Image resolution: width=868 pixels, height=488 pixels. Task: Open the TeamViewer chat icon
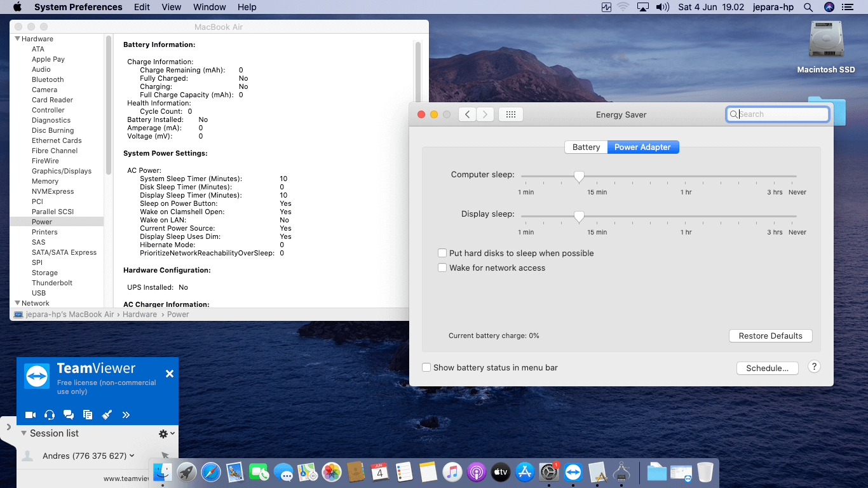pyautogui.click(x=69, y=415)
